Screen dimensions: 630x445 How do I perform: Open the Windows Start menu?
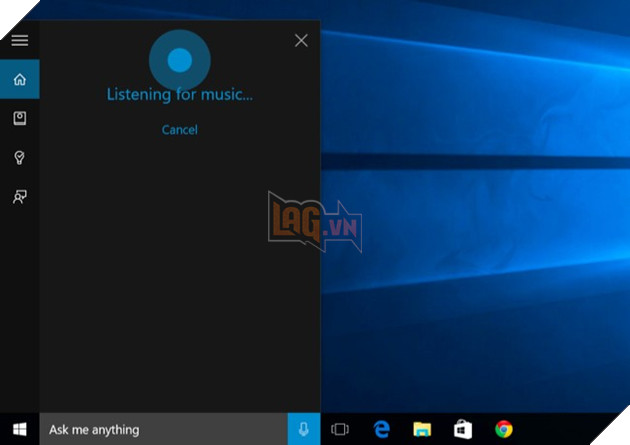pos(19,429)
